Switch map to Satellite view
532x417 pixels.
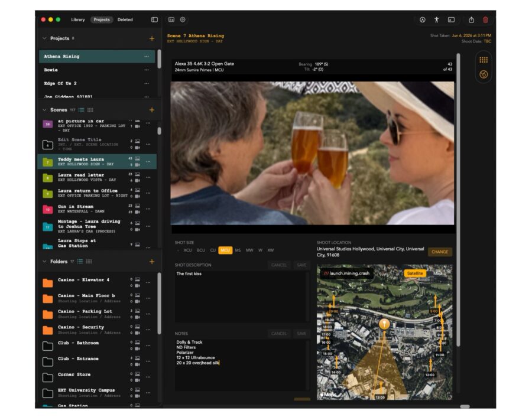[x=414, y=273]
